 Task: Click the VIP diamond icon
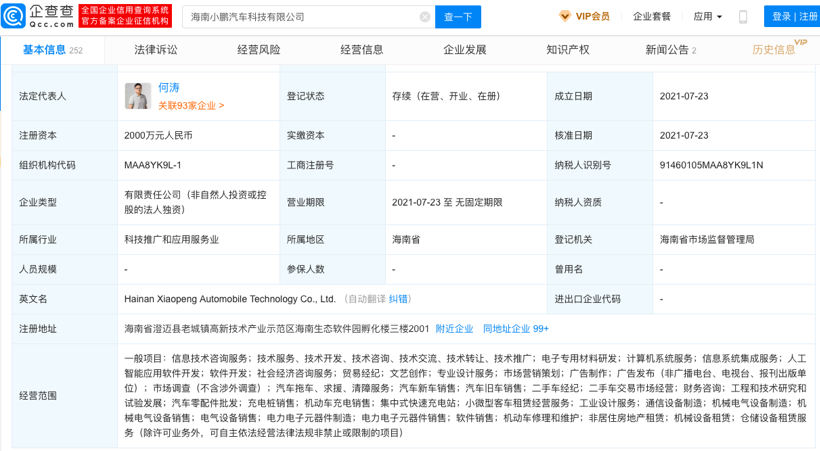pos(565,16)
